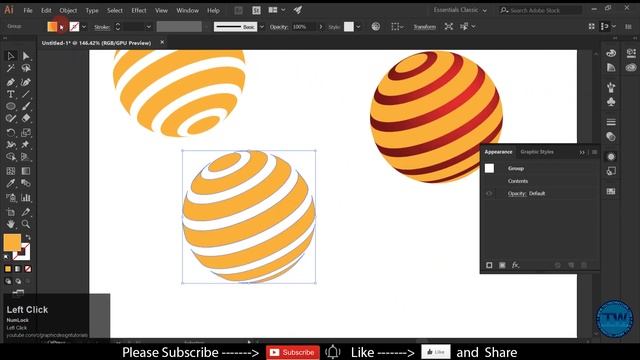This screenshot has width=640, height=360.
Task: Open the Effect menu
Action: click(x=139, y=11)
